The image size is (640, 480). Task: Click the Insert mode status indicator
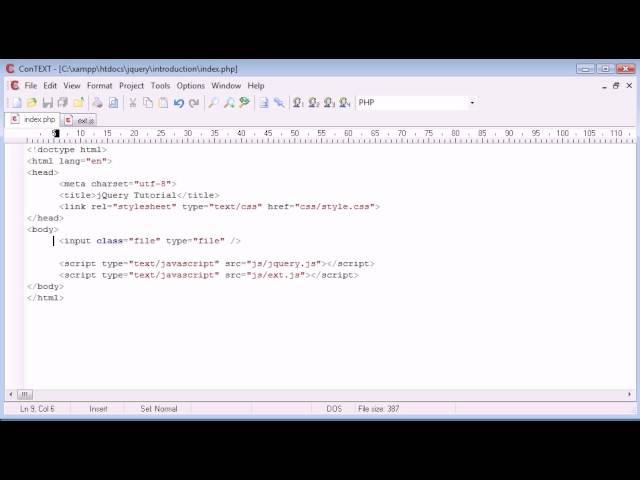[x=98, y=409]
